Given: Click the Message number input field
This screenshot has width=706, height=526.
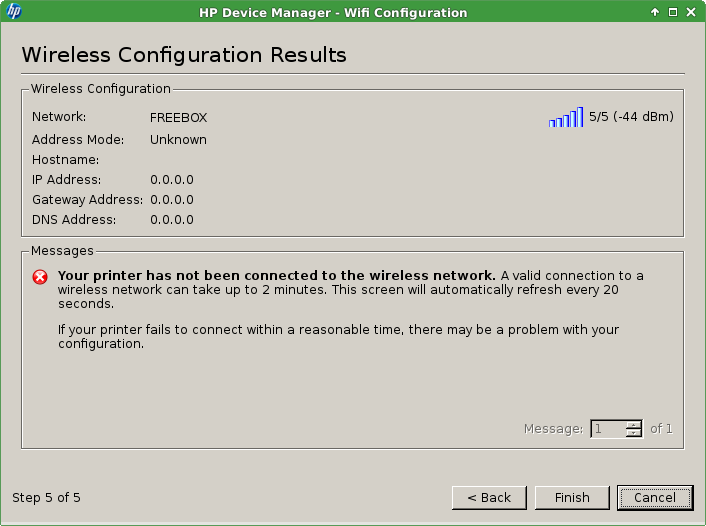Looking at the screenshot, I should (x=608, y=429).
